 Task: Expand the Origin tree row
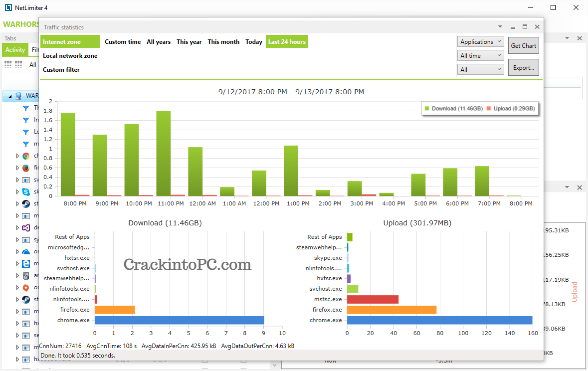(x=17, y=288)
